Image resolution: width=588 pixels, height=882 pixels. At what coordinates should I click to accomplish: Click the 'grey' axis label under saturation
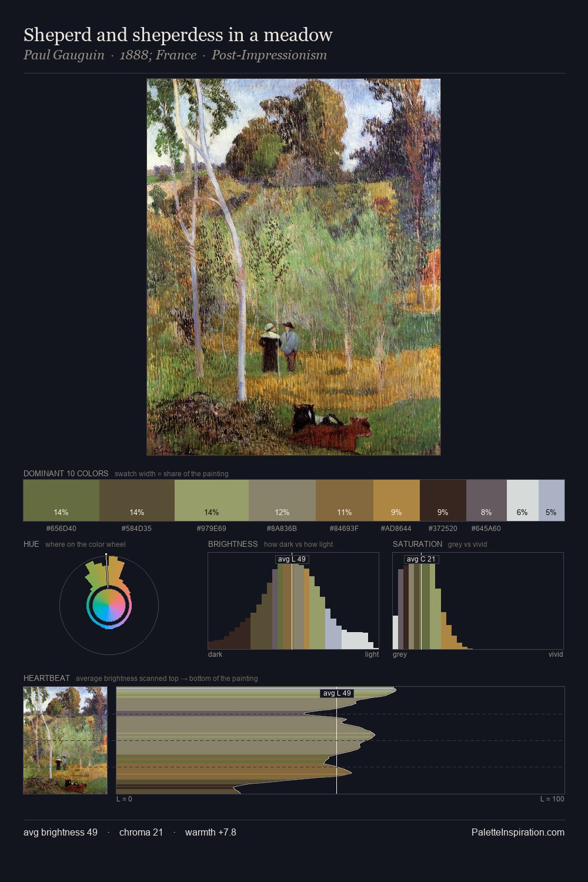[x=400, y=654]
